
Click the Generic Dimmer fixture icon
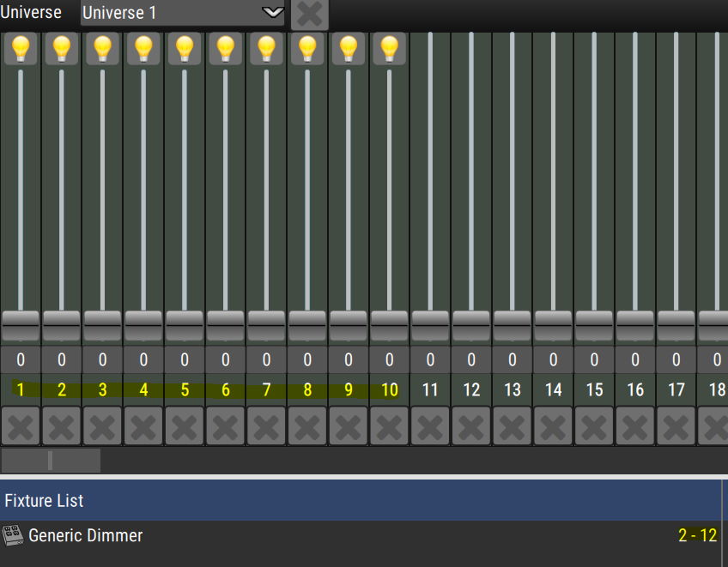click(x=13, y=535)
